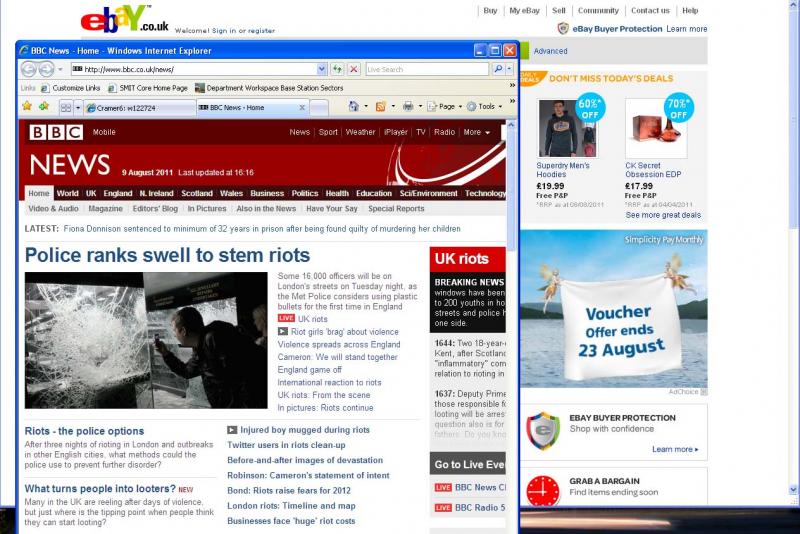Click video icon beside Injured boy mugged
Image resolution: width=800 pixels, height=534 pixels.
coord(232,430)
